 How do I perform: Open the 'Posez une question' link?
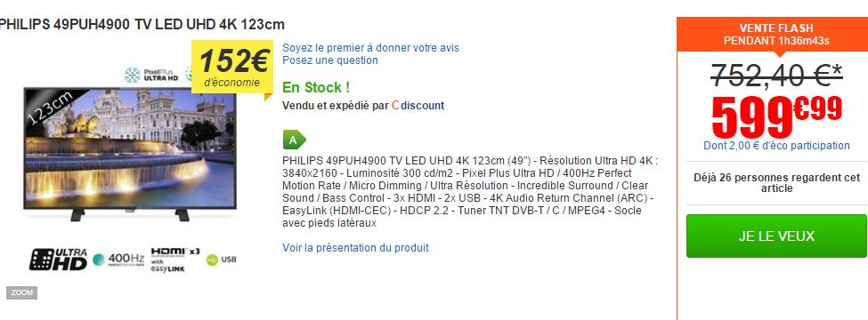click(330, 60)
